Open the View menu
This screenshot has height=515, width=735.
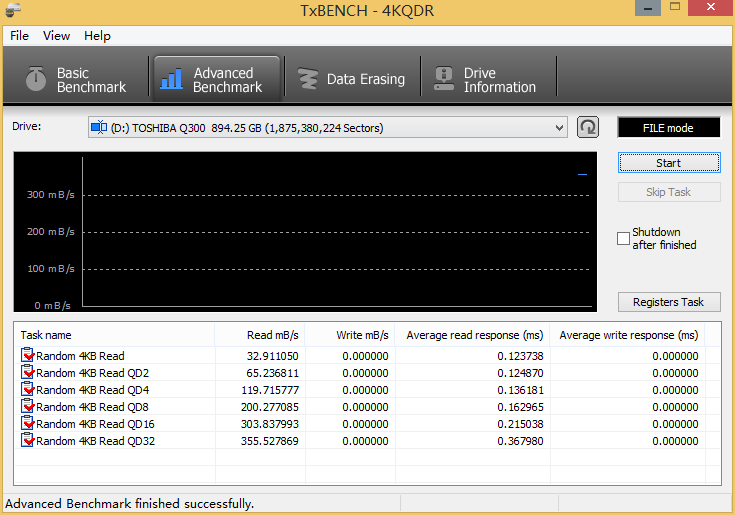[56, 36]
